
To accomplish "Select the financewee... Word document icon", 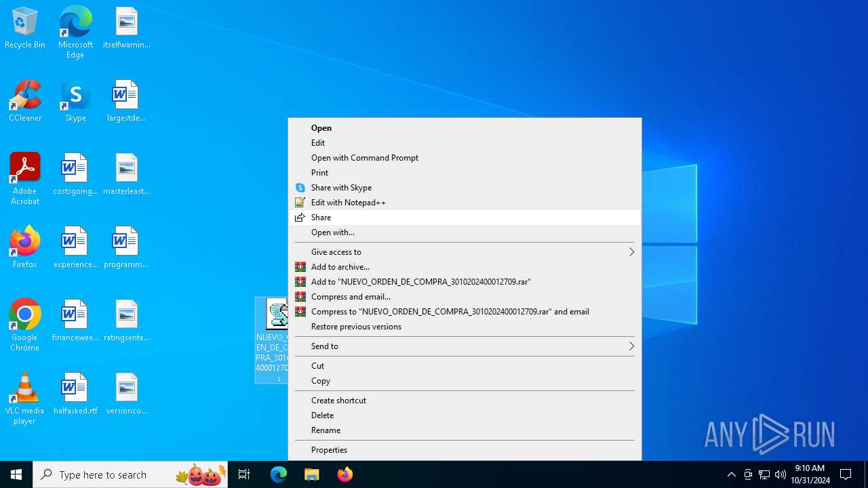I will [x=75, y=321].
